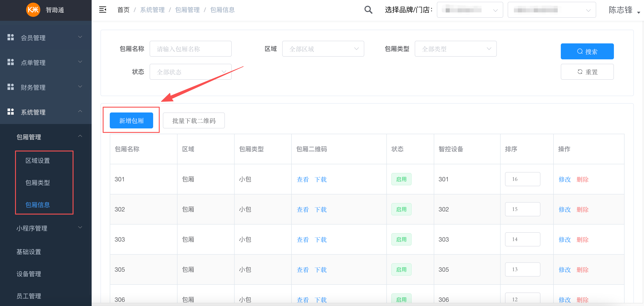Toggle the 启用 status tag for room 303
The width and height of the screenshot is (644, 306).
point(401,239)
